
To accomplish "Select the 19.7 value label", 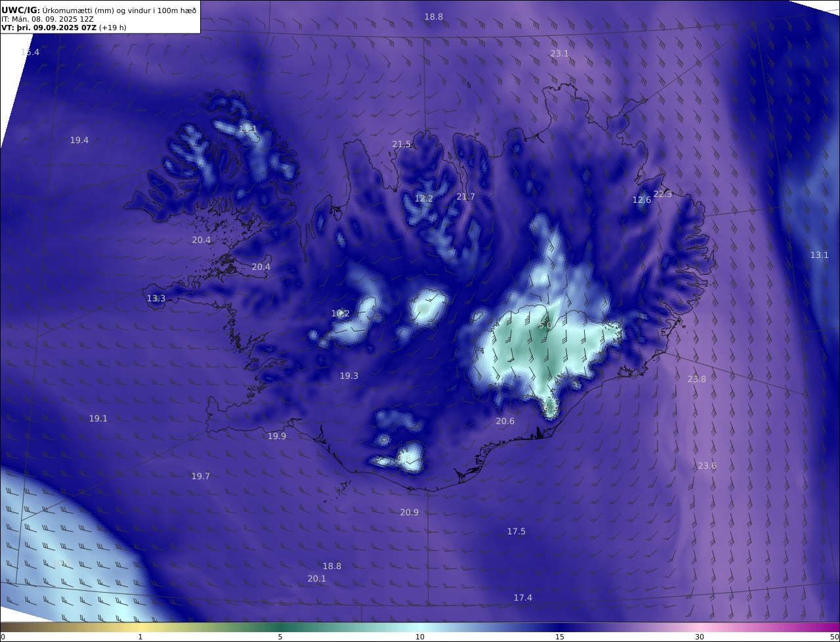I will click(201, 476).
